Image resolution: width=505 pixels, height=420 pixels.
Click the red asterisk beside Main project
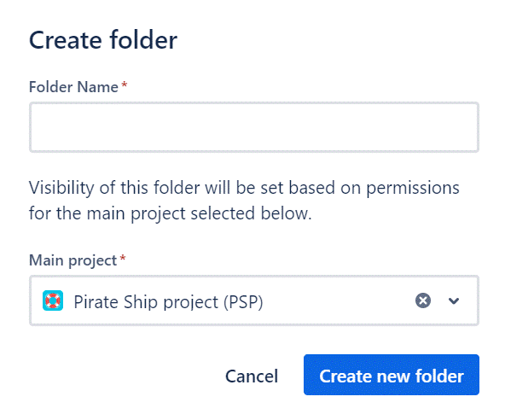point(122,258)
